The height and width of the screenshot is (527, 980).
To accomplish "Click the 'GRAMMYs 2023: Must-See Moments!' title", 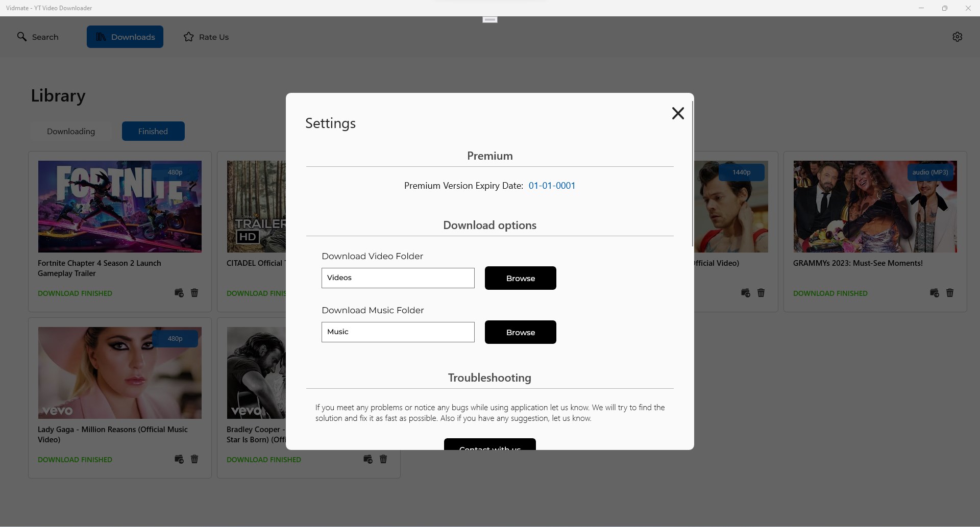I will [x=858, y=263].
